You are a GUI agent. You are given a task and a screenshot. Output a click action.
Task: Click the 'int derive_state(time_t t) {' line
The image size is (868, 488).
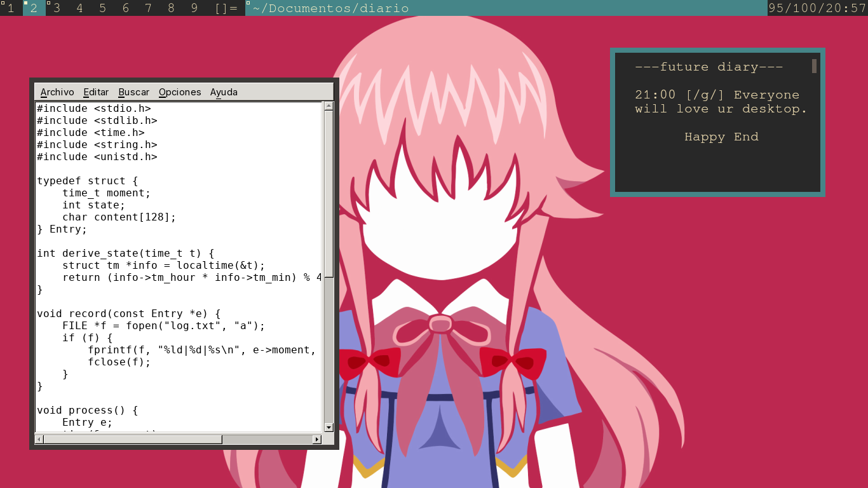click(126, 254)
